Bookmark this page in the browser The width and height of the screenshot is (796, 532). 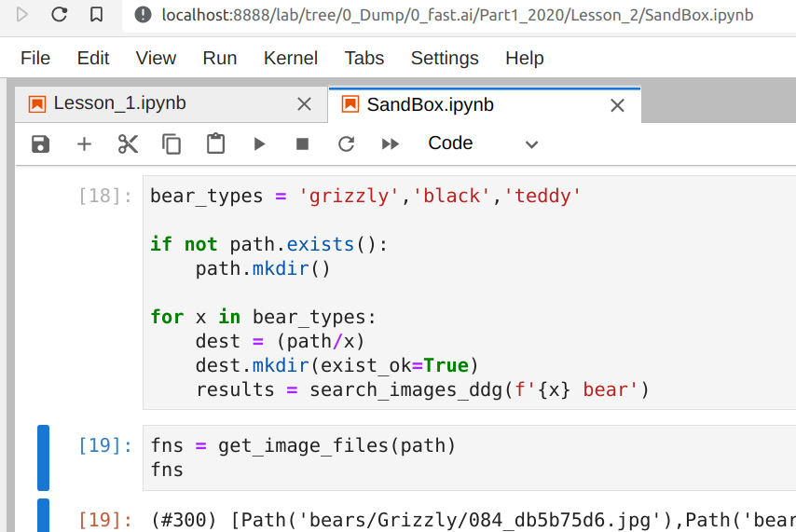[97, 15]
